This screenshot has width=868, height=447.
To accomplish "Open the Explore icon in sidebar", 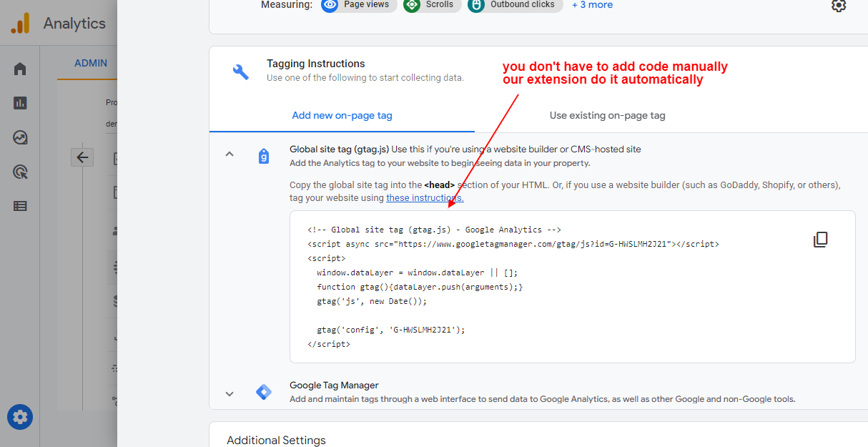I will coord(20,137).
